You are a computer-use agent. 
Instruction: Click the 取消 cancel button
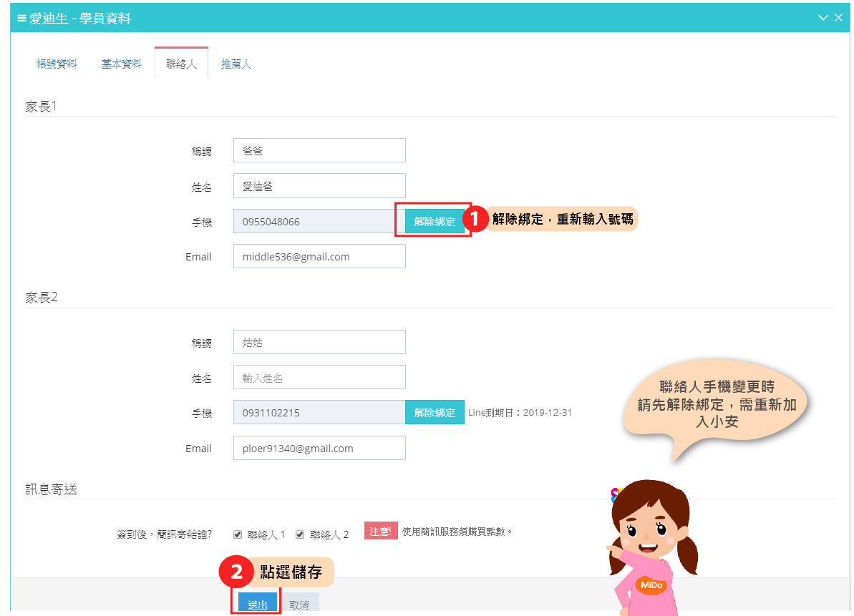tap(299, 605)
